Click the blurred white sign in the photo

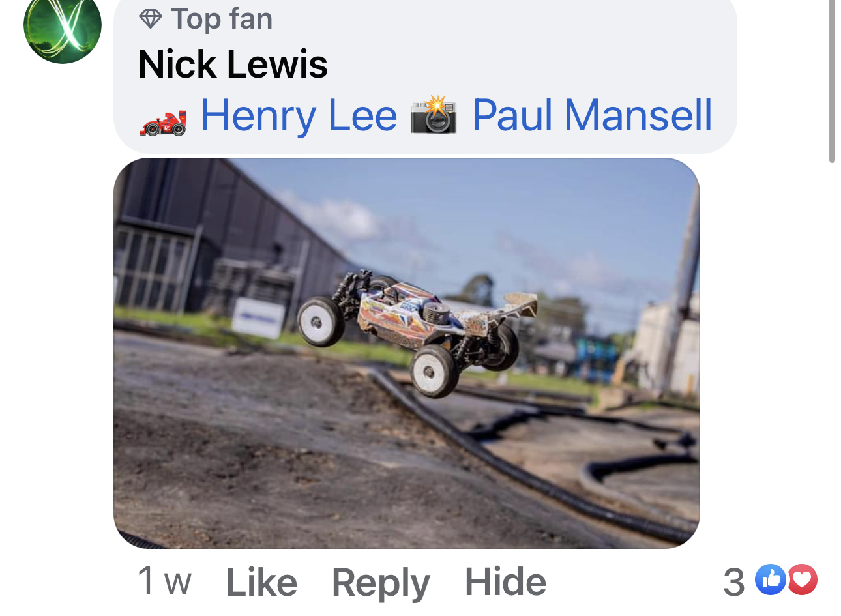pos(258,317)
